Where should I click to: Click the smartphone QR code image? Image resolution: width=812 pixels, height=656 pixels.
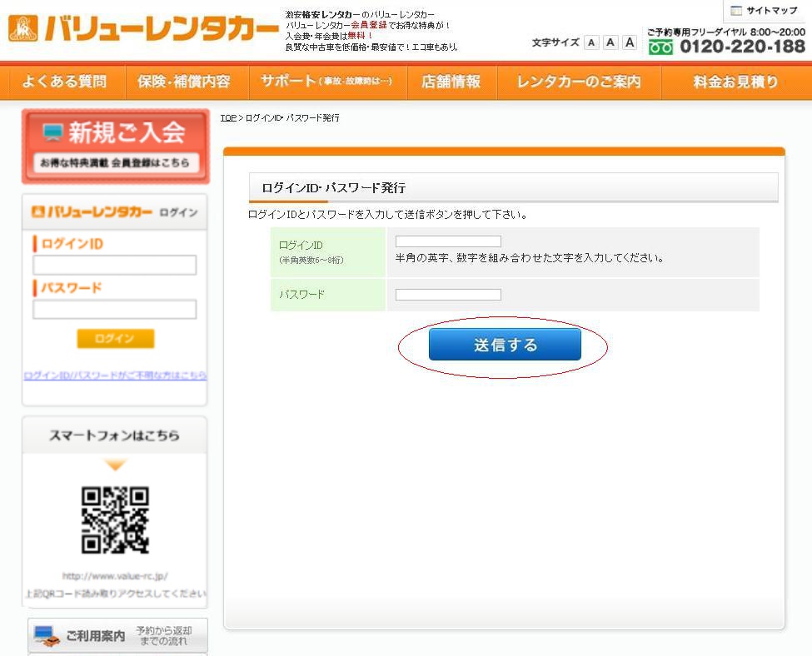point(115,519)
